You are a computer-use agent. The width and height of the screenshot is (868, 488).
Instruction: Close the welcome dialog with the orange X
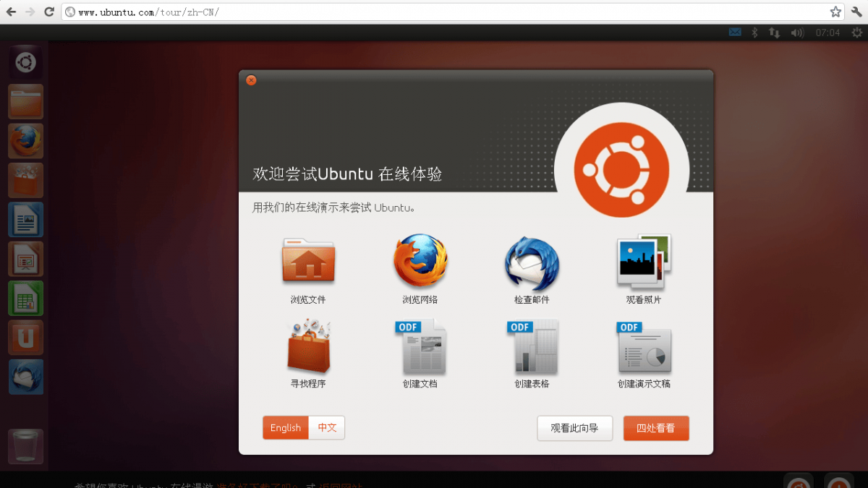click(251, 80)
